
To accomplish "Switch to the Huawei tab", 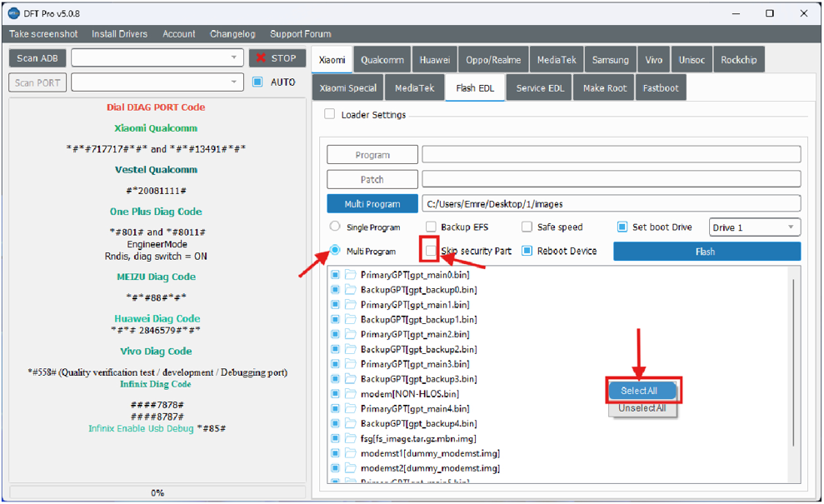I will [435, 59].
